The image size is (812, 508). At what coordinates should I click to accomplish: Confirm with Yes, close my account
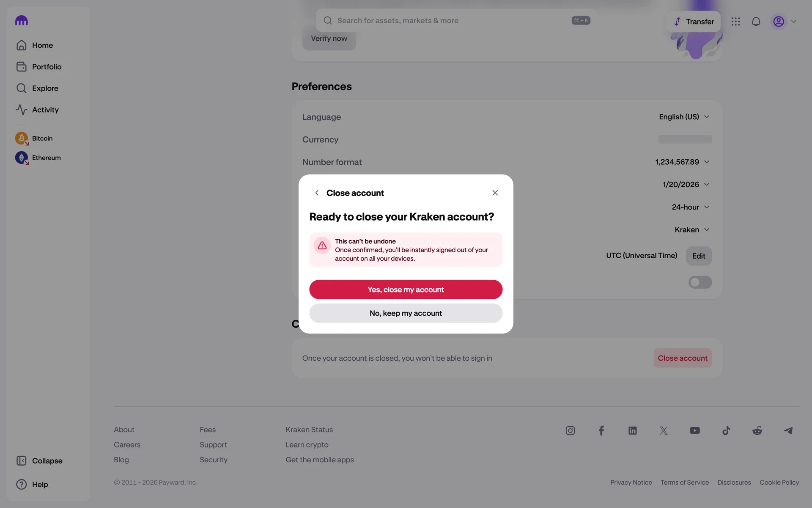(406, 290)
